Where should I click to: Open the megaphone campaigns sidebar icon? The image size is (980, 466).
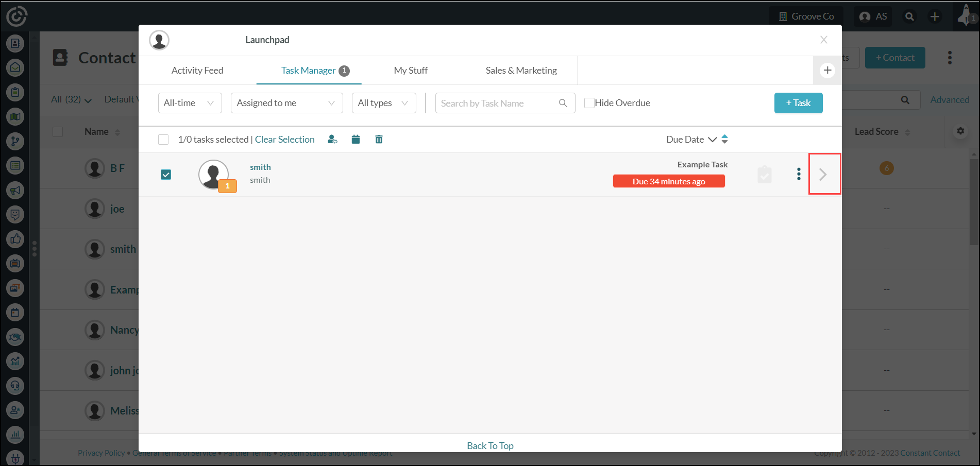15,190
